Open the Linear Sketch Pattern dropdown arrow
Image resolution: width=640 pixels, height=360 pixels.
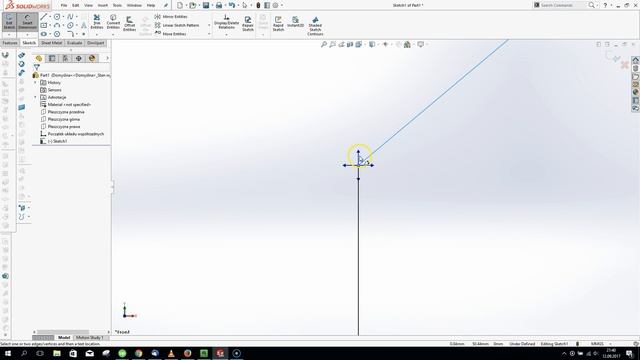(209, 25)
